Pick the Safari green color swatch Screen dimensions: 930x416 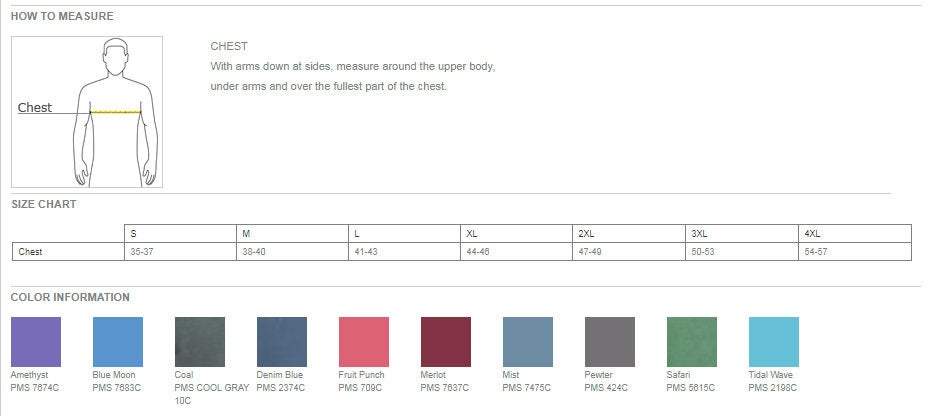[692, 342]
